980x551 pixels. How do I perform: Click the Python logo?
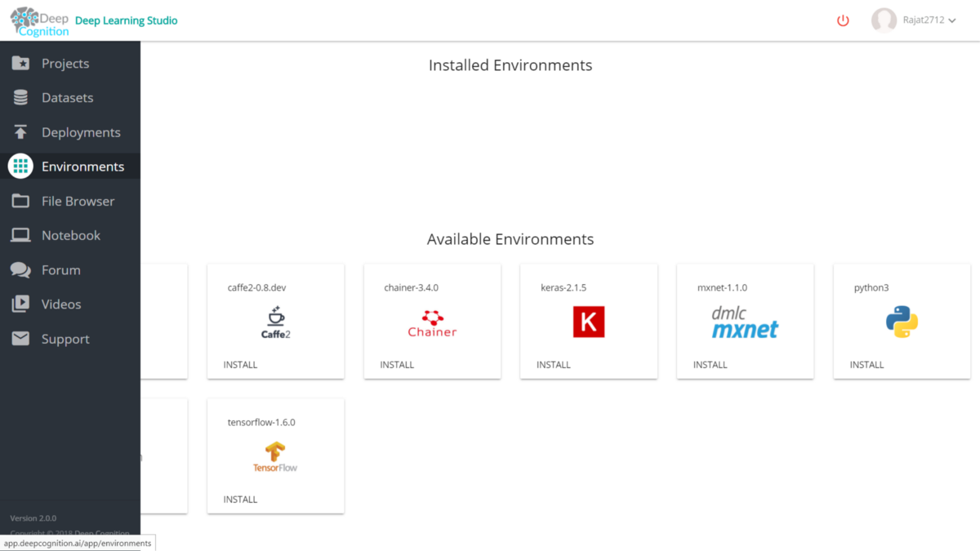click(x=902, y=322)
